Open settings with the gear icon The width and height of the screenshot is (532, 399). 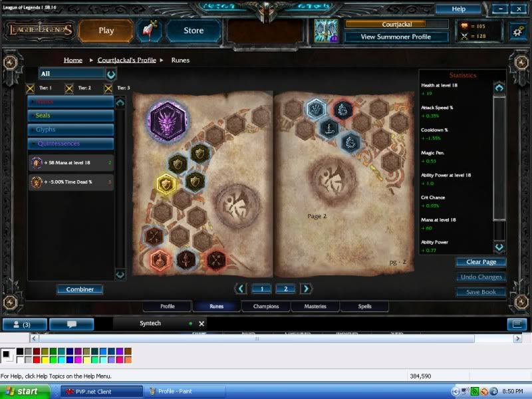tap(517, 31)
